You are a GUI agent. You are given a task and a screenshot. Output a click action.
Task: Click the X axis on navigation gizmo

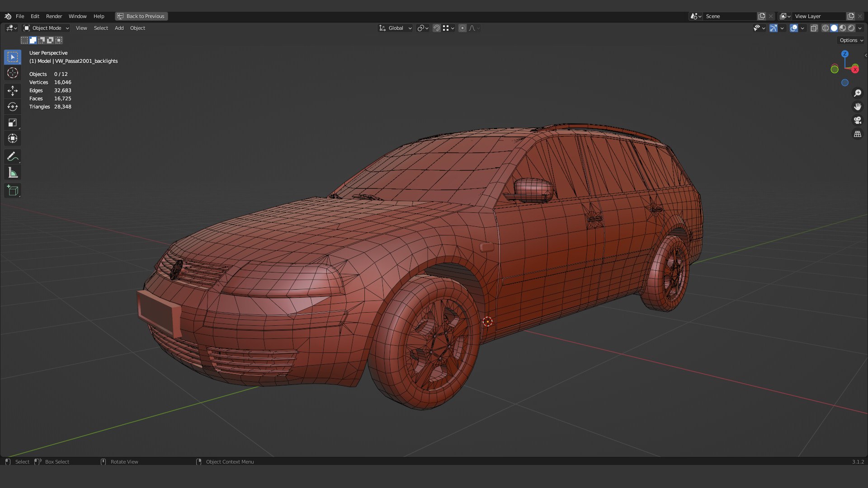click(855, 70)
